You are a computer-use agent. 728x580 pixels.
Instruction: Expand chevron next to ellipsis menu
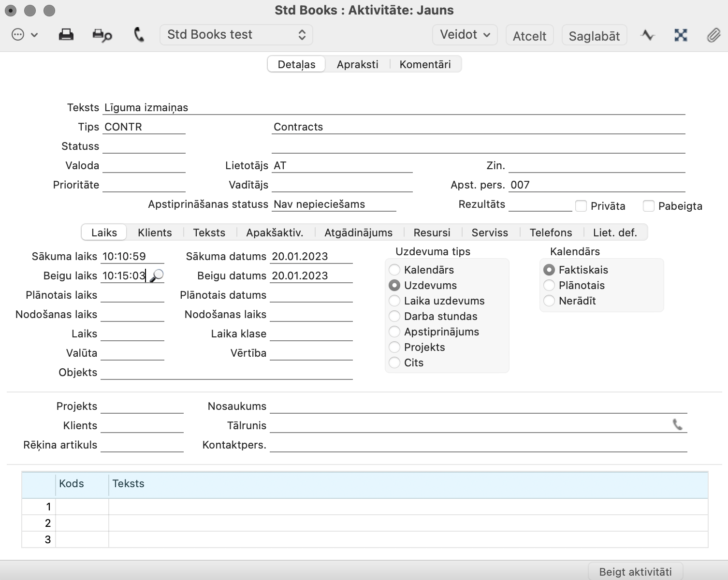34,35
